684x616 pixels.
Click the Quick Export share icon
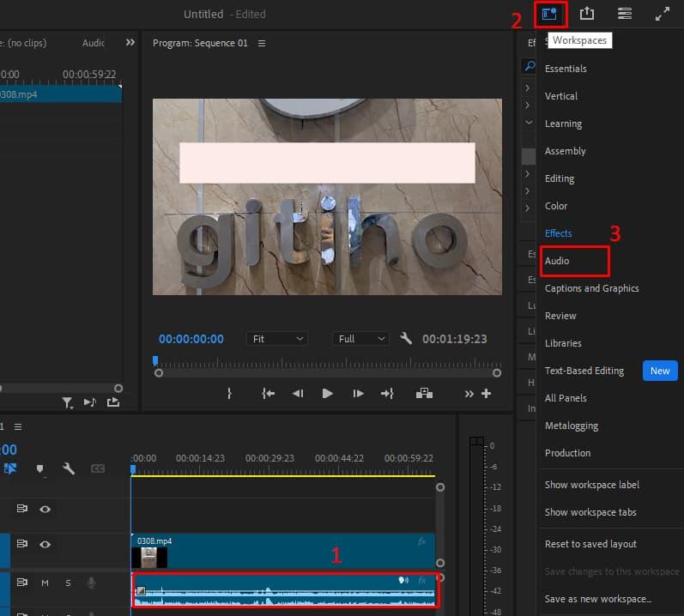pyautogui.click(x=587, y=14)
